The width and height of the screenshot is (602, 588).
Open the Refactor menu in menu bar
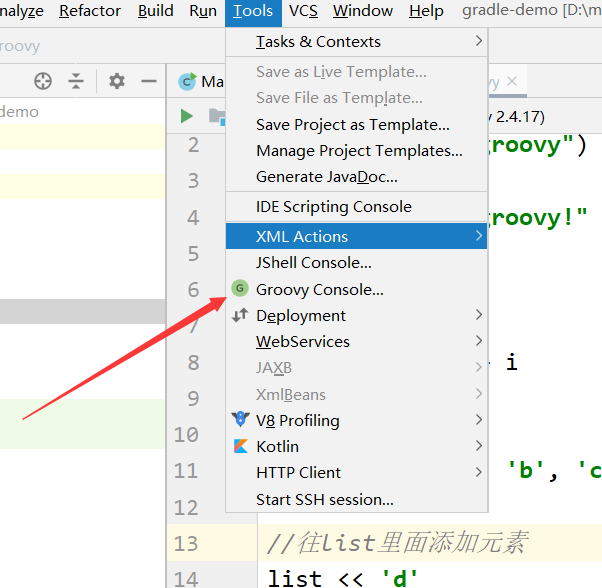pyautogui.click(x=90, y=11)
